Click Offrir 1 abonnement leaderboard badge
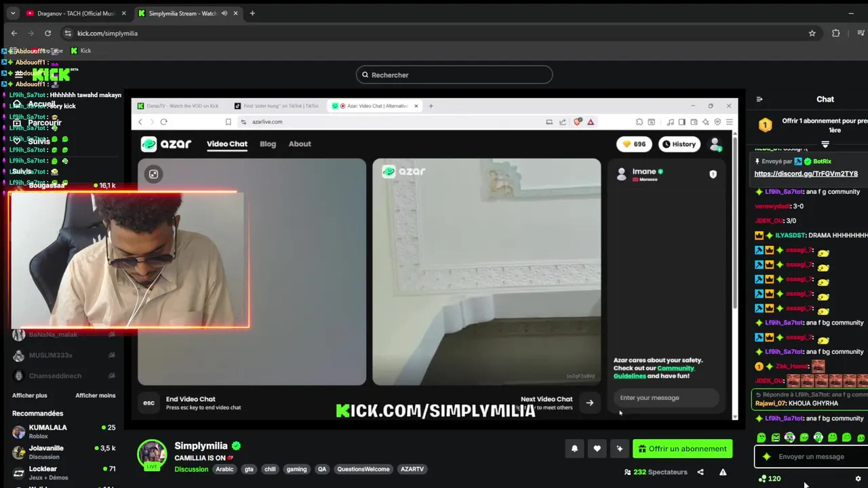 (765, 125)
